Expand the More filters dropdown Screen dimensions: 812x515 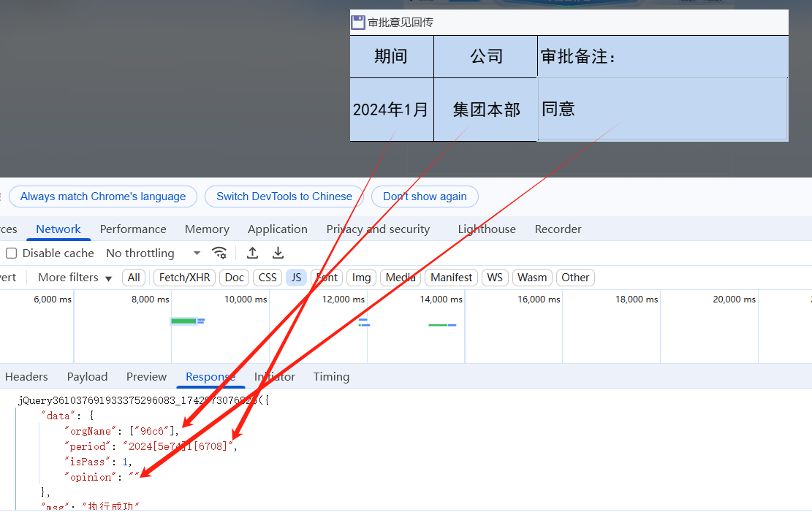[75, 278]
